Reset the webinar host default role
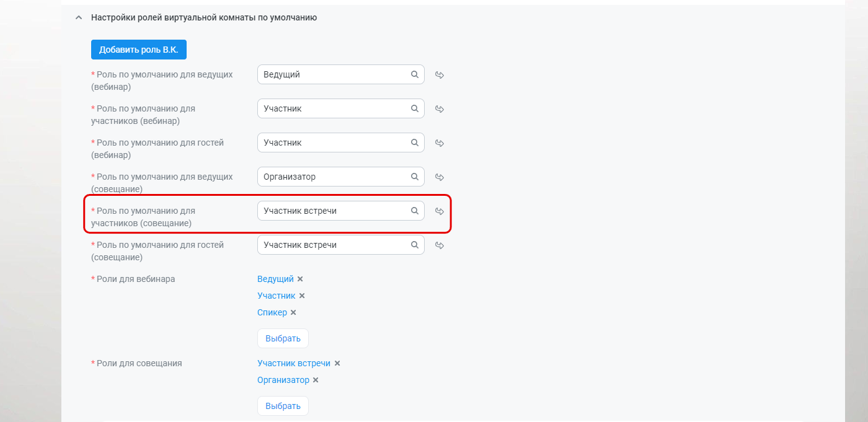This screenshot has width=868, height=422. (440, 75)
